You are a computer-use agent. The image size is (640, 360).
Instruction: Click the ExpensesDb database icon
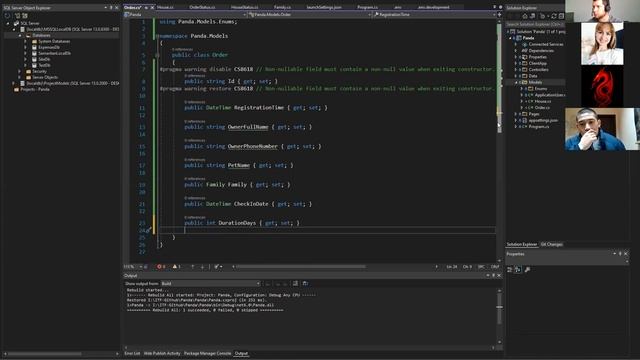[x=34, y=47]
